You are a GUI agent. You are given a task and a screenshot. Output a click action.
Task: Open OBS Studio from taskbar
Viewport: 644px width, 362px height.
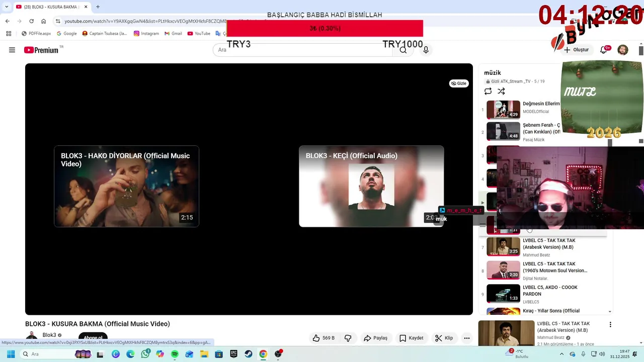[x=278, y=354]
